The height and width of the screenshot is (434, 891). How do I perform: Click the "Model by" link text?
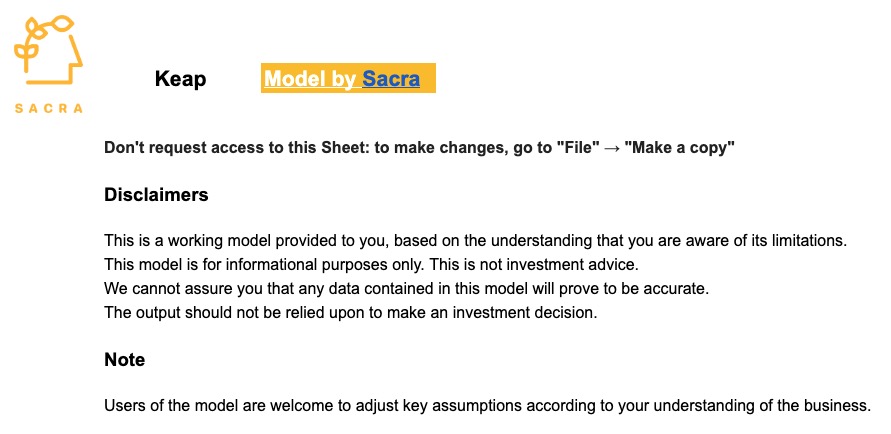(x=310, y=78)
